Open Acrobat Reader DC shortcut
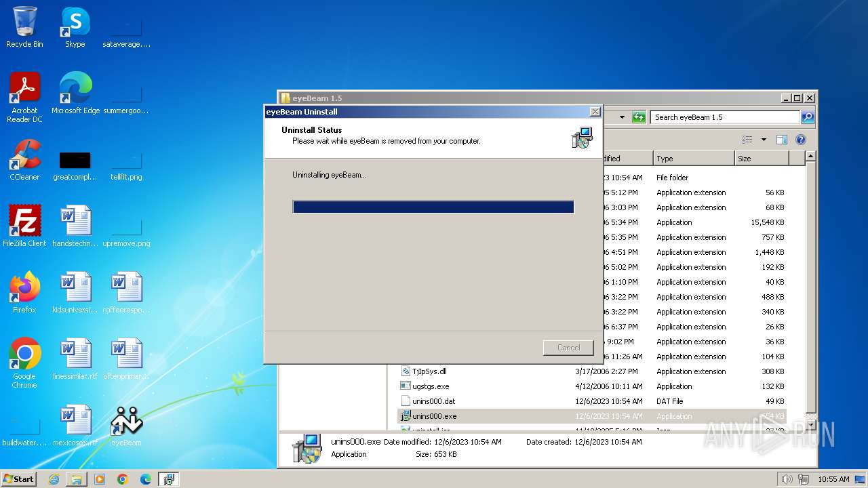Viewport: 868px width, 488px height. click(24, 98)
